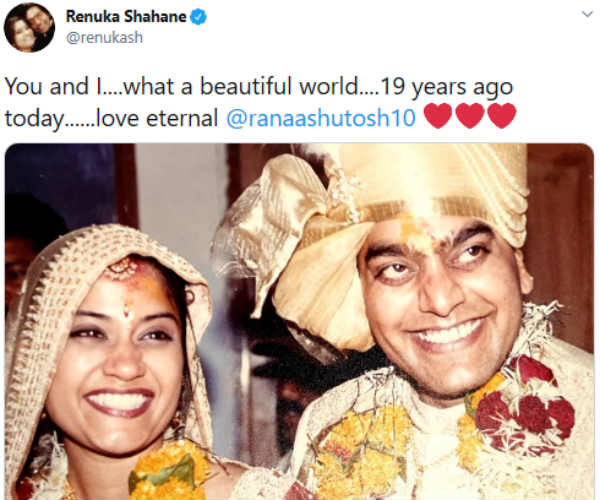This screenshot has height=500, width=600.
Task: Click the yellow marigold garland on bride
Action: pyautogui.click(x=168, y=471)
